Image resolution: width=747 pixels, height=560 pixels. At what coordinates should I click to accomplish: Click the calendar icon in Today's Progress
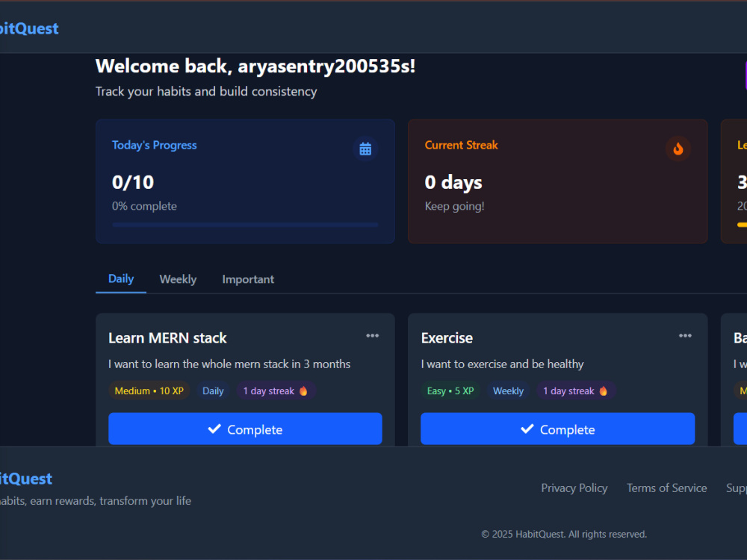365,149
